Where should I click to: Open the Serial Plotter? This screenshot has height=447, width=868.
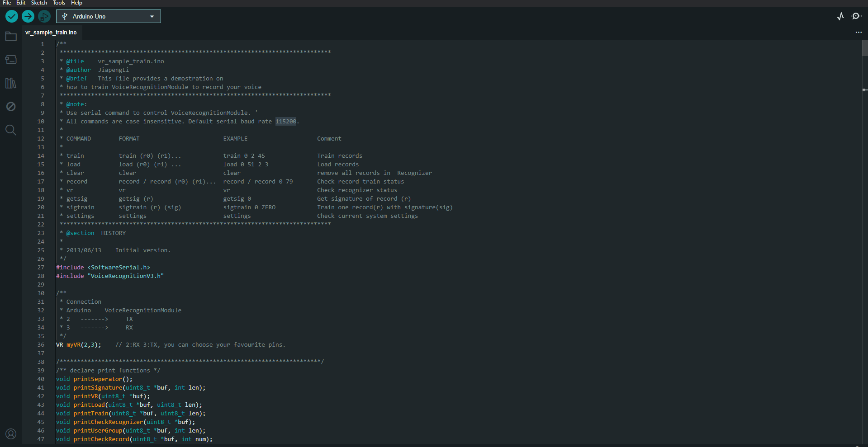coord(840,16)
